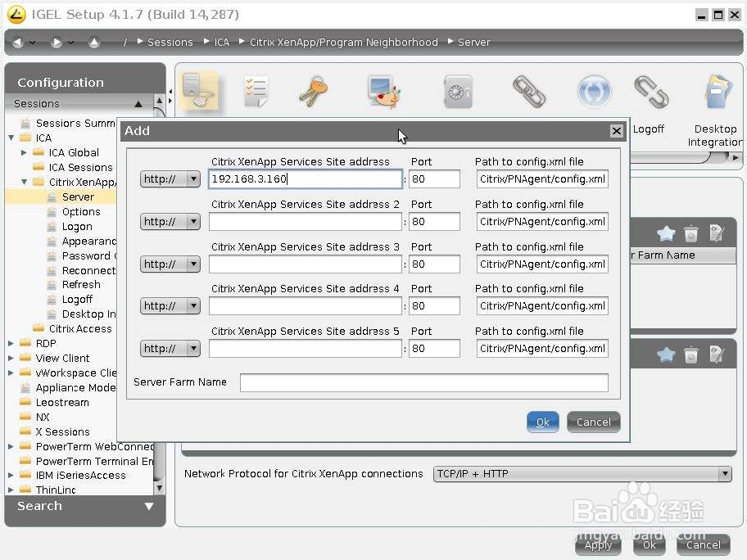Click the upper list's edit document icon
747x560 pixels.
click(717, 233)
